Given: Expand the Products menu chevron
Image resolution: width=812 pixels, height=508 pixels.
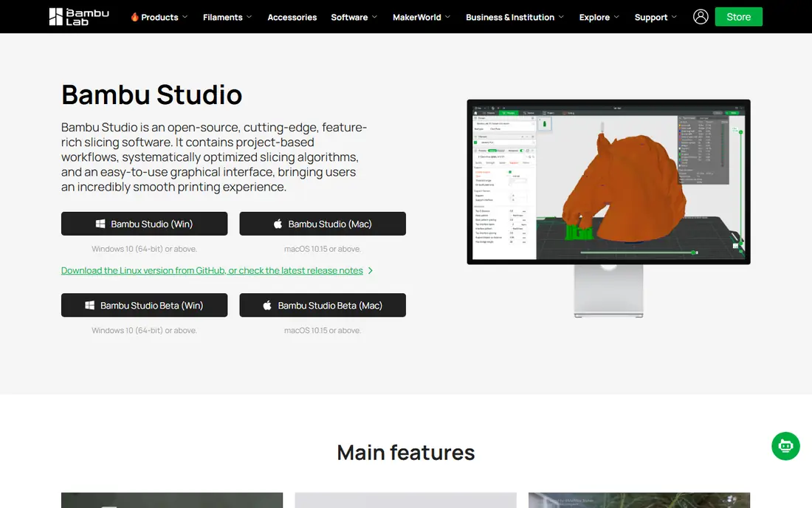Looking at the screenshot, I should tap(185, 17).
